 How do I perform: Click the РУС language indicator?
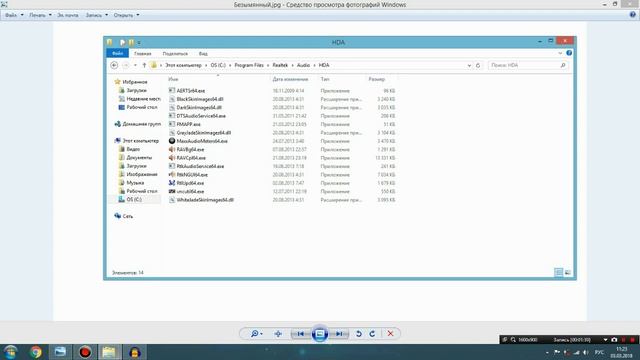click(x=599, y=352)
